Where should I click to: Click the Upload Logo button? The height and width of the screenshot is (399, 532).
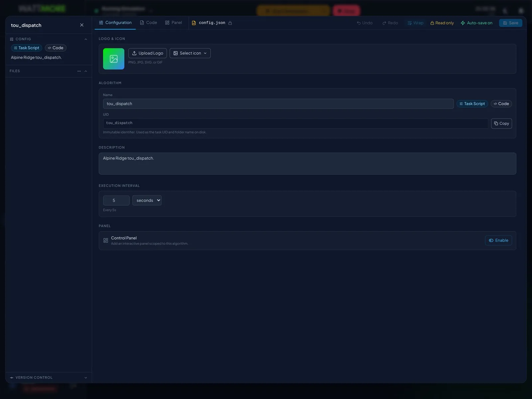pyautogui.click(x=148, y=53)
